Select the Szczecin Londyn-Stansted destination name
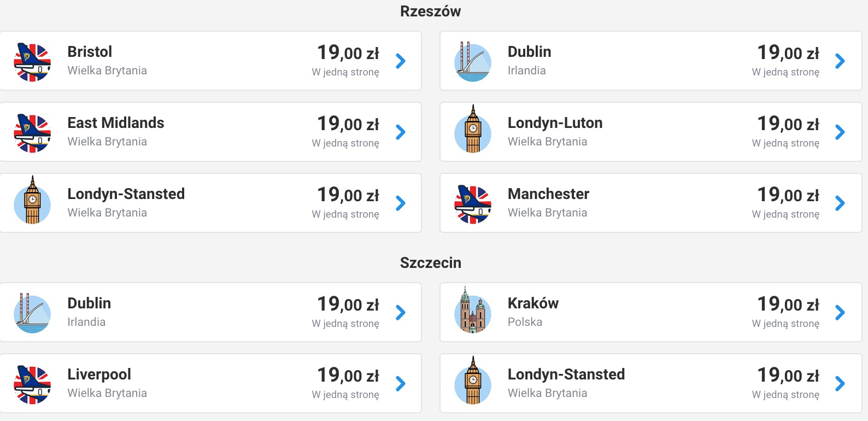 [x=566, y=374]
